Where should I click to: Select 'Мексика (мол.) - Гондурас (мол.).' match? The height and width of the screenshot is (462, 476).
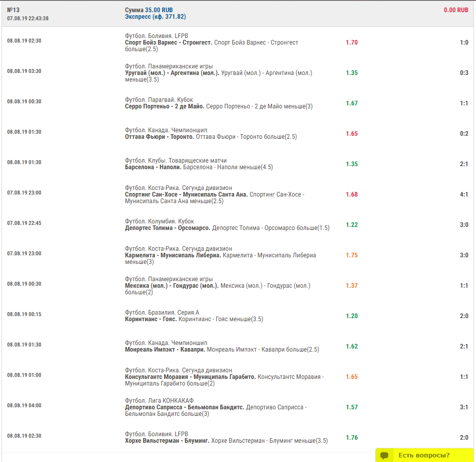point(172,286)
